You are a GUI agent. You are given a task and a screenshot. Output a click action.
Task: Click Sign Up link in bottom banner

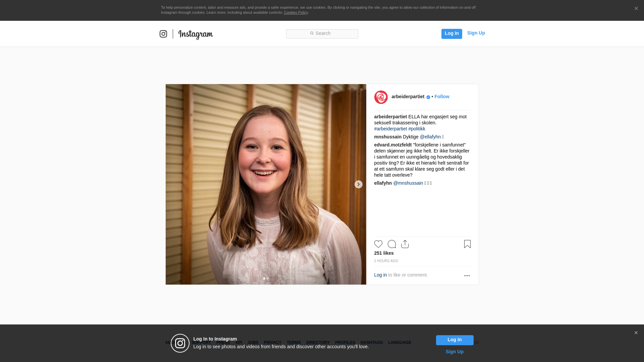tap(454, 352)
